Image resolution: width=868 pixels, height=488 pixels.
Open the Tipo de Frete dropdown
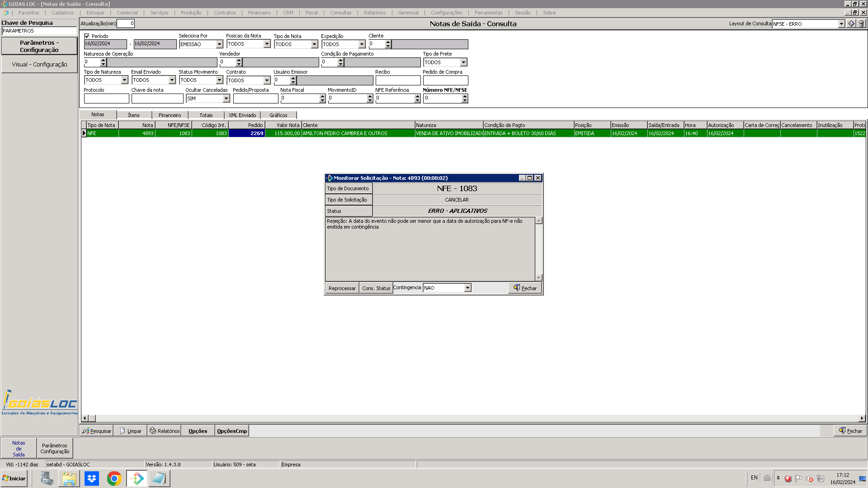coord(463,62)
